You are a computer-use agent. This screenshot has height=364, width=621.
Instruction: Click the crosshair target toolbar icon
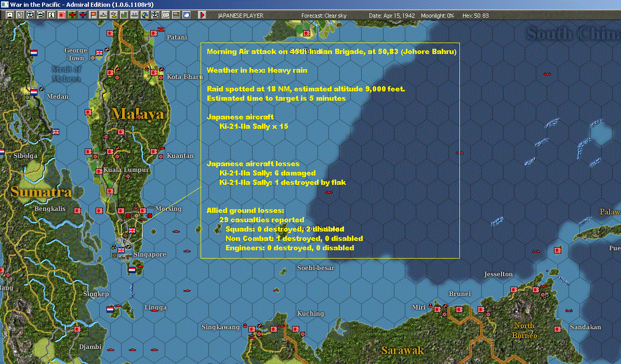(155, 15)
